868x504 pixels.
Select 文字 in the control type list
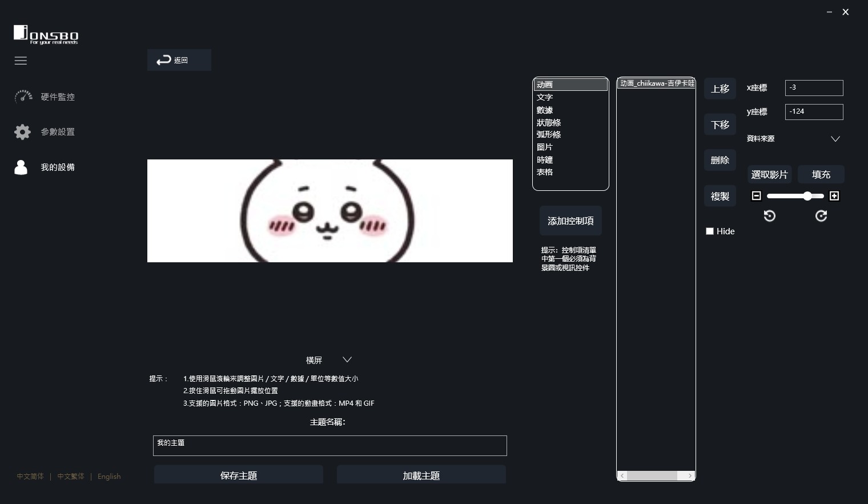point(545,97)
